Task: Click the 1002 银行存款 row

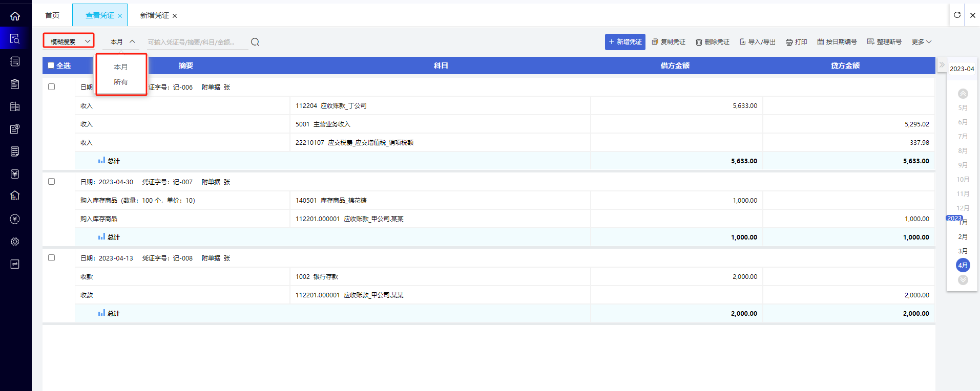Action: pos(505,277)
